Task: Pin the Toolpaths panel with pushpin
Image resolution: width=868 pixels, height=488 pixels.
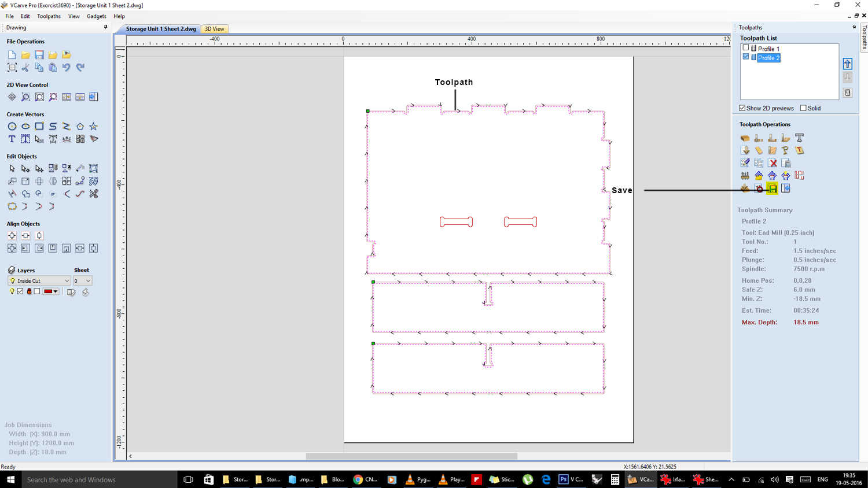Action: (x=854, y=27)
